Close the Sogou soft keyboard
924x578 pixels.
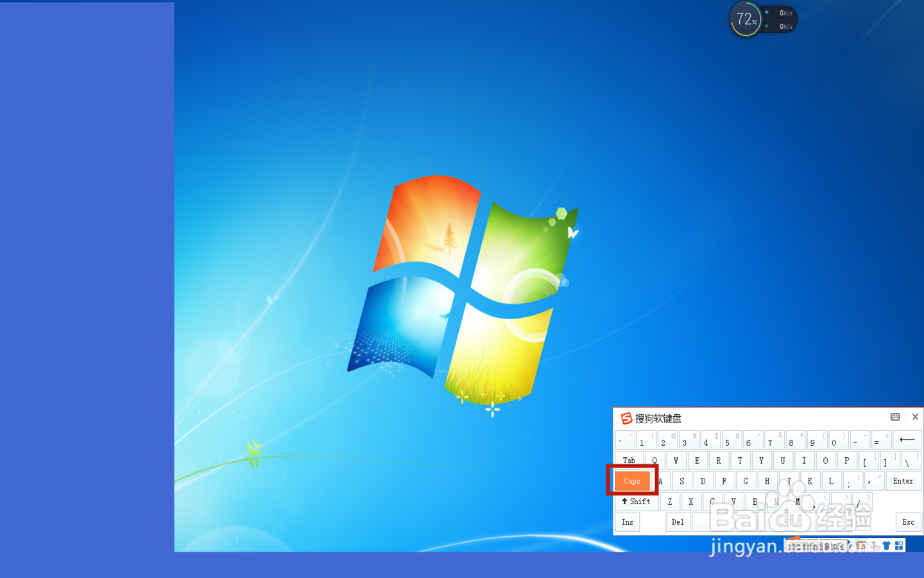point(915,417)
